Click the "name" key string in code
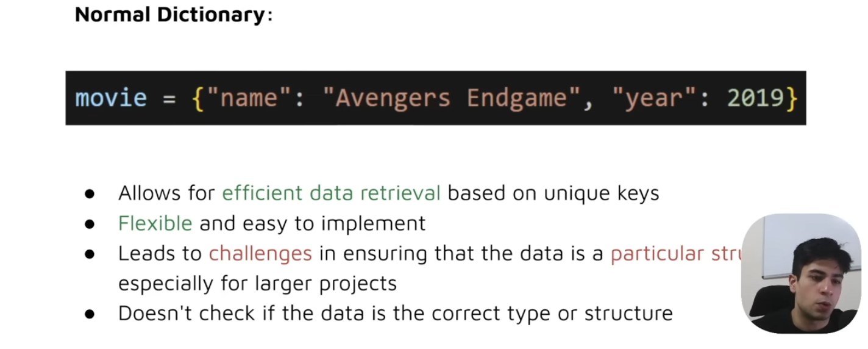This screenshot has height=349, width=868. pyautogui.click(x=249, y=99)
